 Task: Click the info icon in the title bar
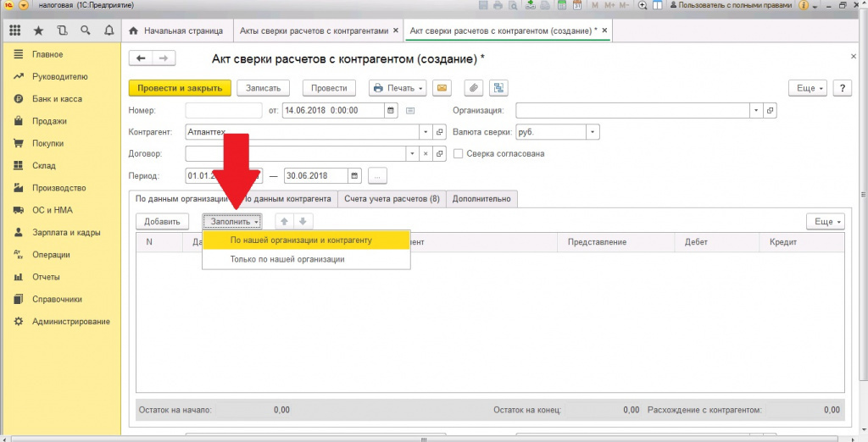804,6
